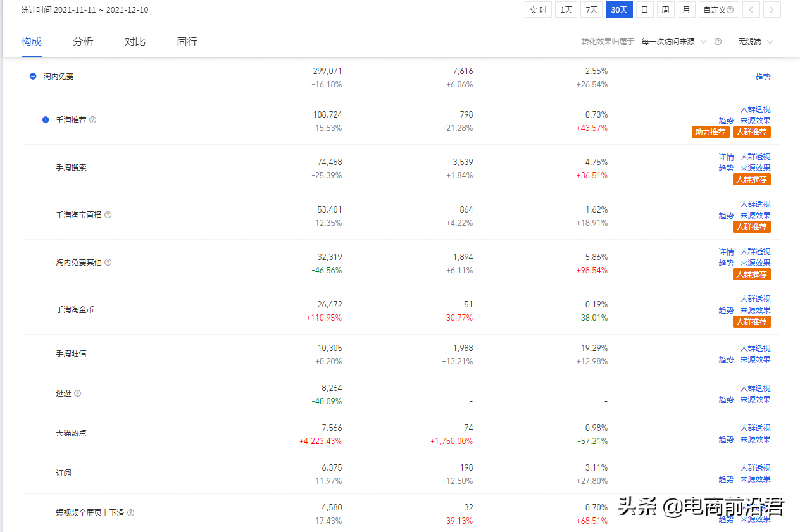Click 统计时间 date range text

pos(85,10)
